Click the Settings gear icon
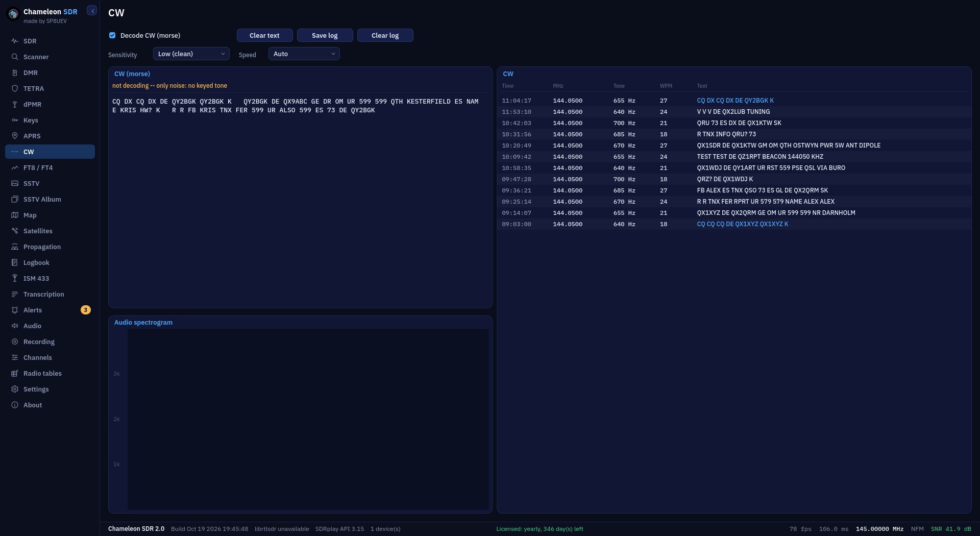 15,389
